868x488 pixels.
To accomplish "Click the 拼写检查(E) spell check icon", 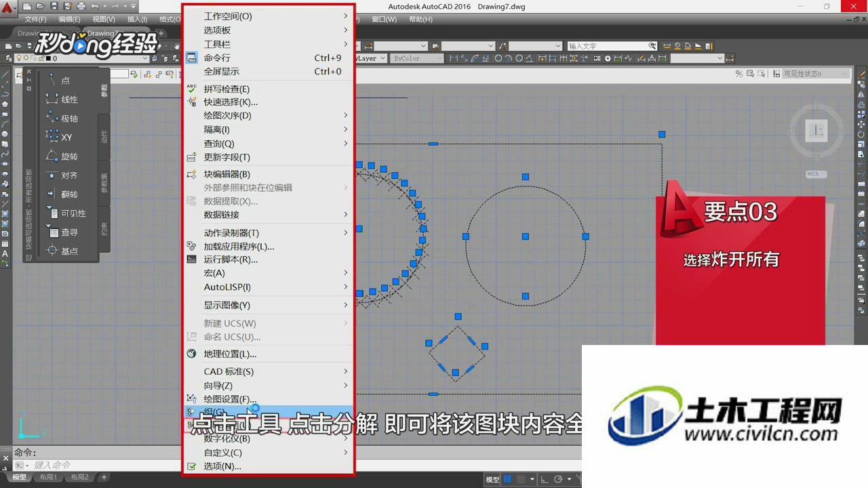I will pyautogui.click(x=191, y=89).
